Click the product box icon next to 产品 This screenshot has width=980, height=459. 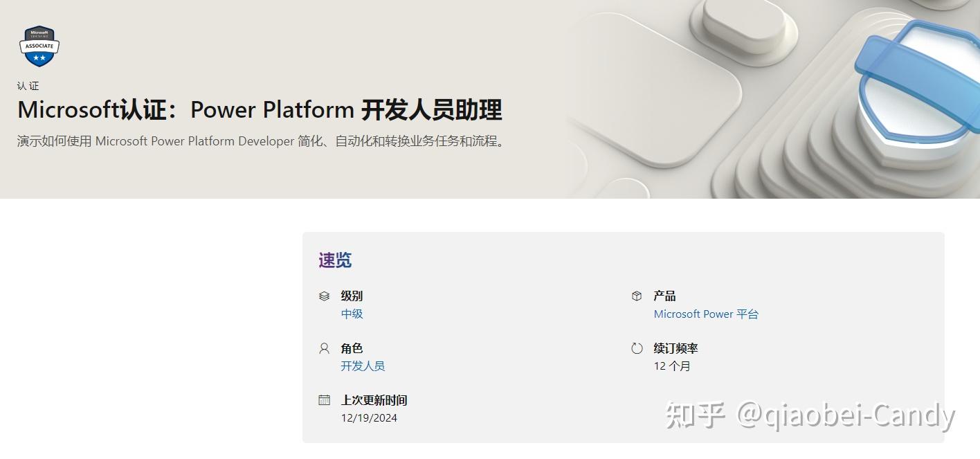(636, 296)
